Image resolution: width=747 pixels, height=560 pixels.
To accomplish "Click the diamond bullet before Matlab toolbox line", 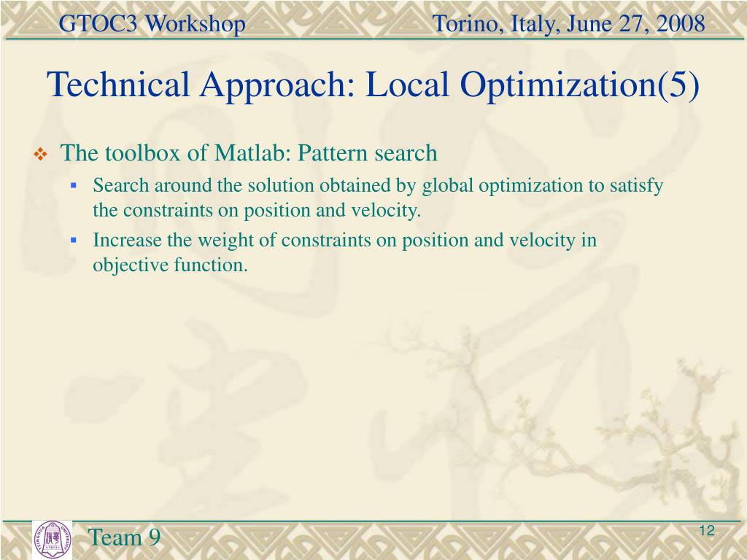I will [x=41, y=155].
